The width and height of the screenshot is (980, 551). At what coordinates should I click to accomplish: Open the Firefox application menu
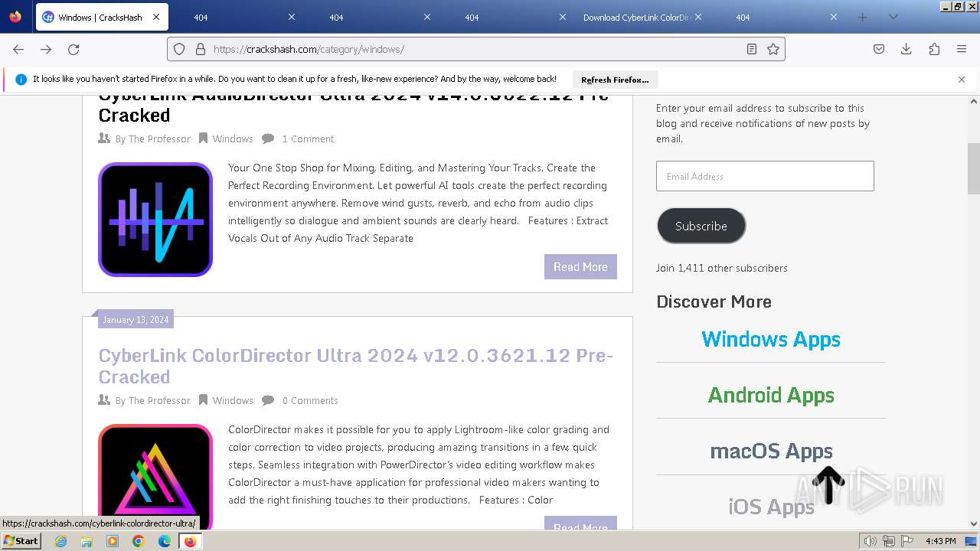pyautogui.click(x=962, y=49)
